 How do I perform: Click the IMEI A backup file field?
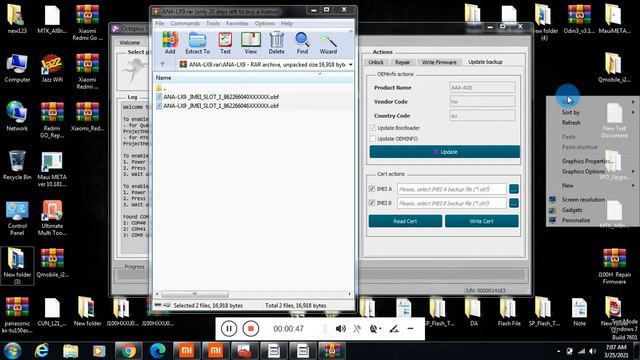[451, 189]
